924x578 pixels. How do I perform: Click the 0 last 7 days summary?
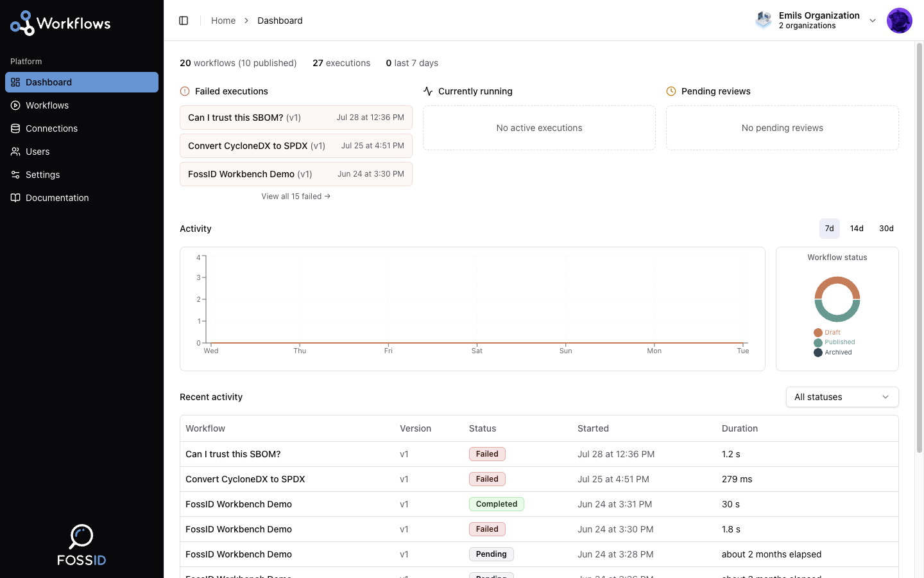(412, 63)
